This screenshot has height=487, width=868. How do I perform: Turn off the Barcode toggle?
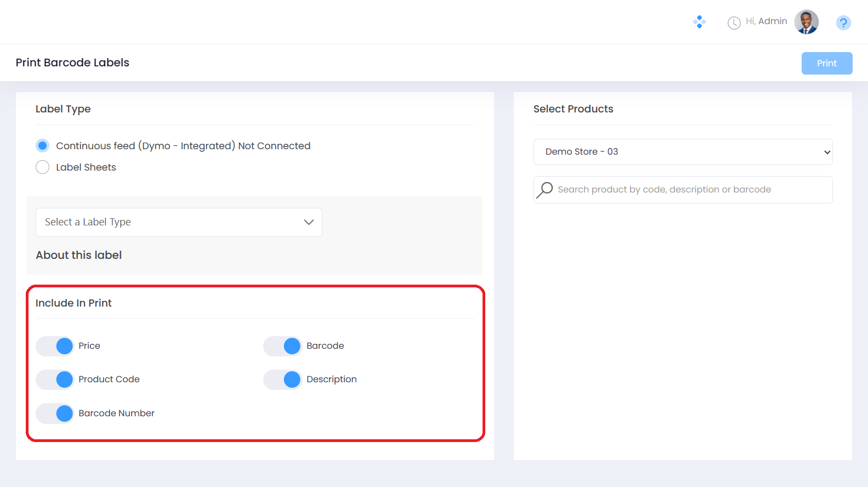pyautogui.click(x=283, y=346)
